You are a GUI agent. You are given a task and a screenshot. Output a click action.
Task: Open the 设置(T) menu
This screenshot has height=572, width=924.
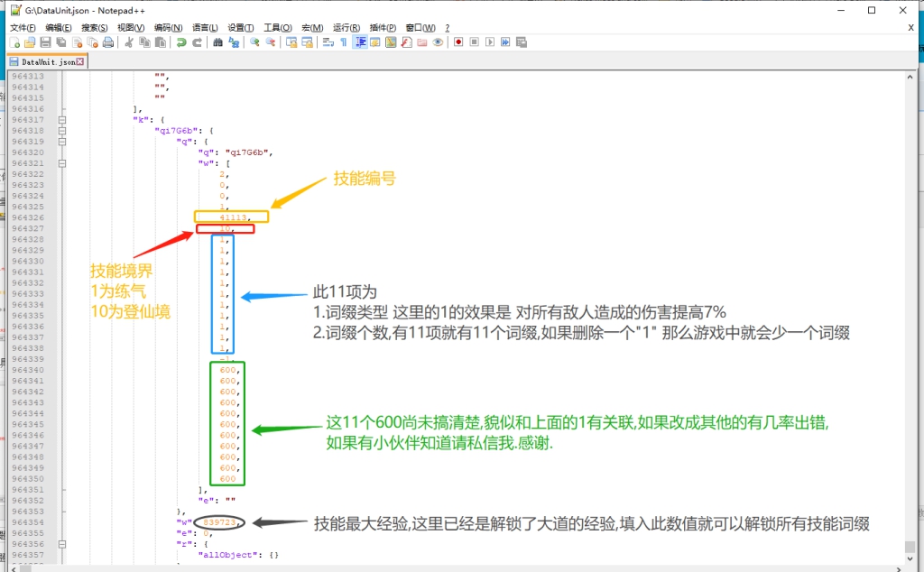click(240, 28)
